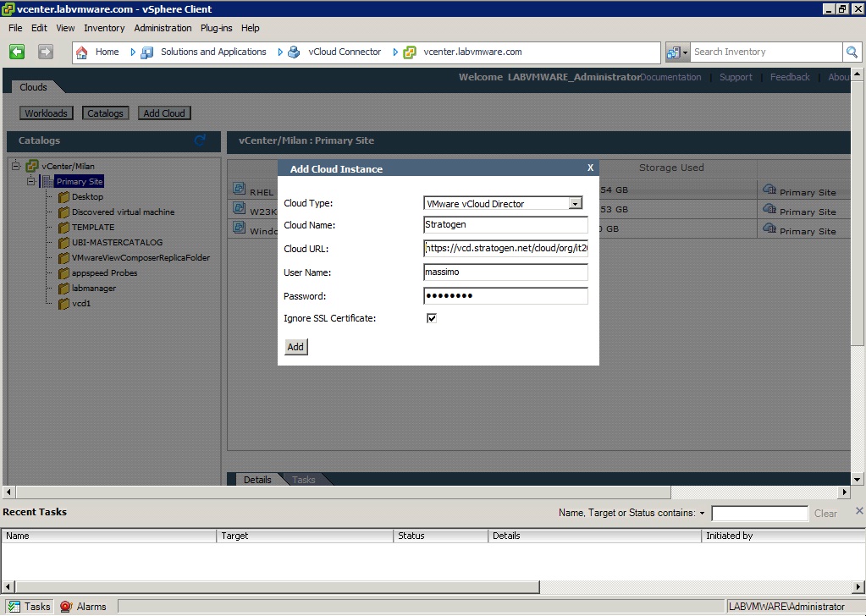
Task: Click the Home house icon
Action: pyautogui.click(x=82, y=52)
